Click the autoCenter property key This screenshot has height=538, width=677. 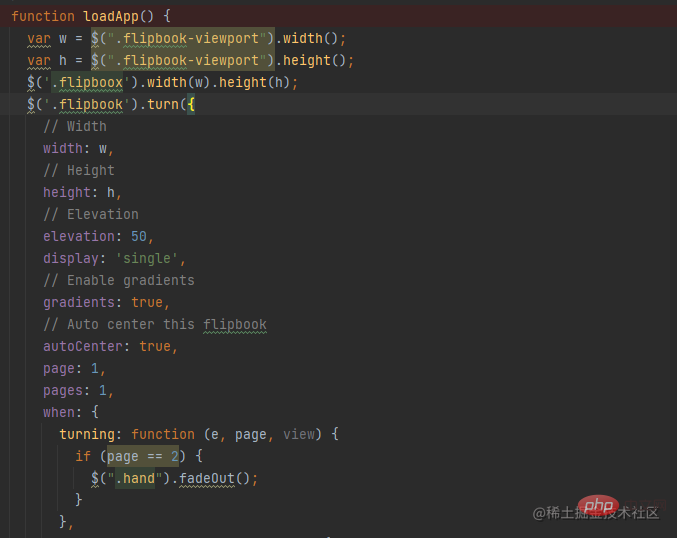point(86,346)
